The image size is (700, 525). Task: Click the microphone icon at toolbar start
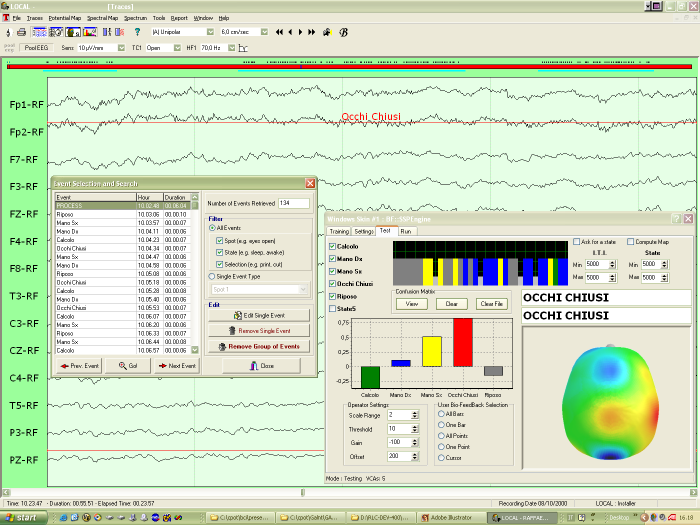point(8,32)
